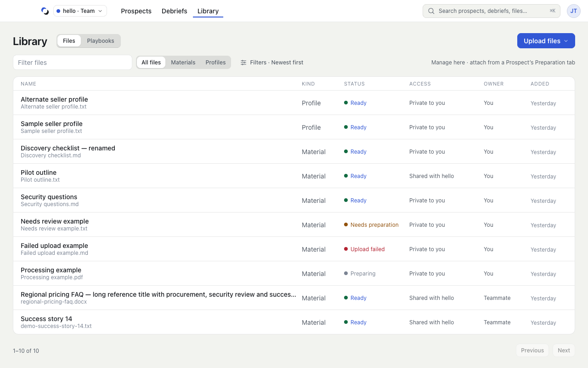Click the Manage here preparation hint text
The width and height of the screenshot is (588, 368).
pos(503,63)
